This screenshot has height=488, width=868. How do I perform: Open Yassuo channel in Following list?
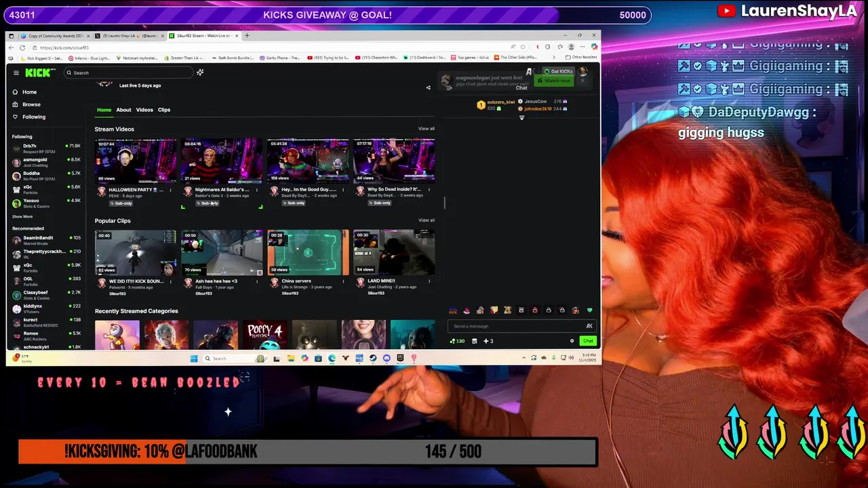coord(46,202)
